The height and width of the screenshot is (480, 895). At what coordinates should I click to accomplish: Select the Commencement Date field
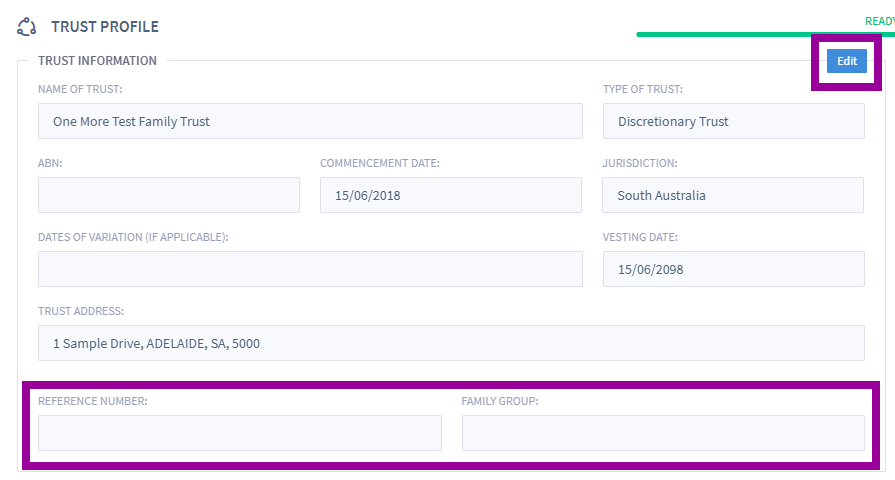click(450, 195)
